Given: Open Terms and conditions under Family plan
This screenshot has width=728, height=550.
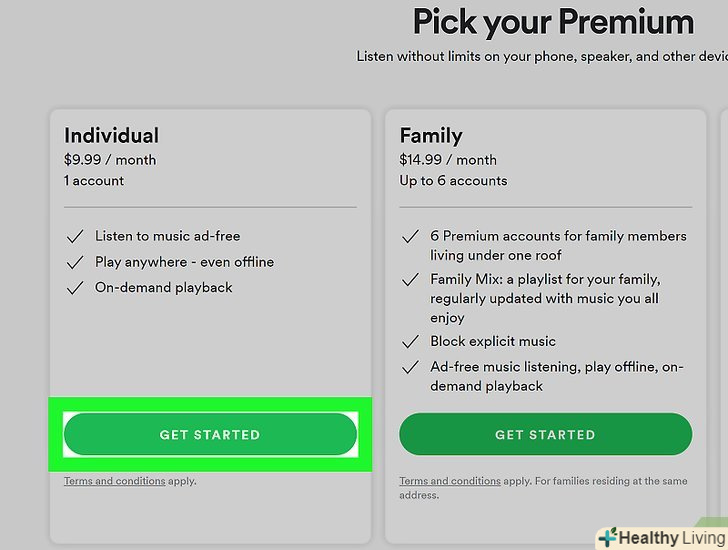Looking at the screenshot, I should click(450, 481).
